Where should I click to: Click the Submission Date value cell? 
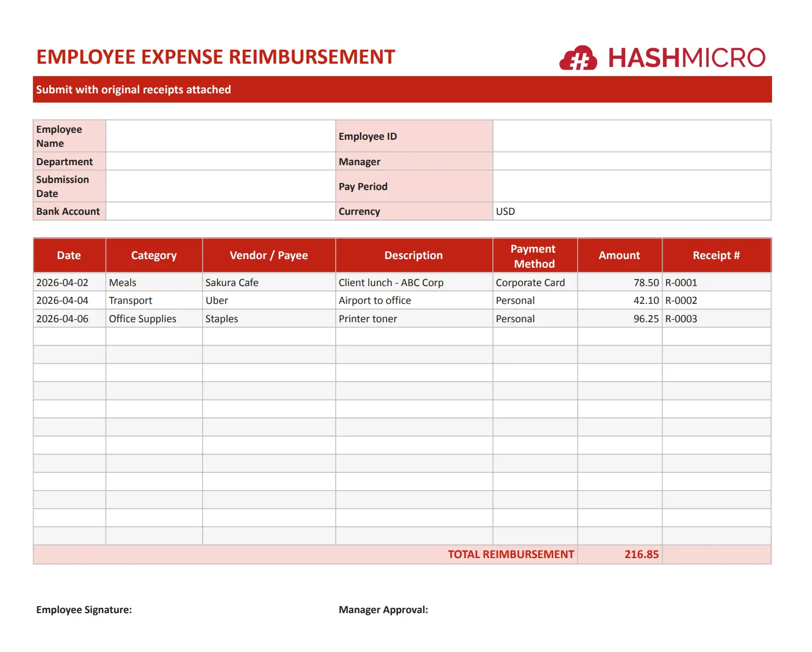pyautogui.click(x=220, y=186)
